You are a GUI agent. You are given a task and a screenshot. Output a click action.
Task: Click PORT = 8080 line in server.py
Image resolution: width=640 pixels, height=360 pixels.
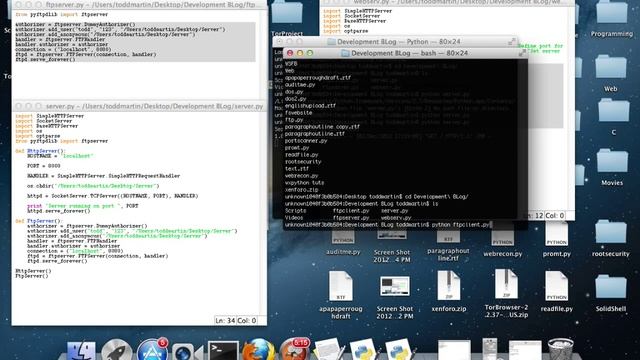pyautogui.click(x=44, y=166)
